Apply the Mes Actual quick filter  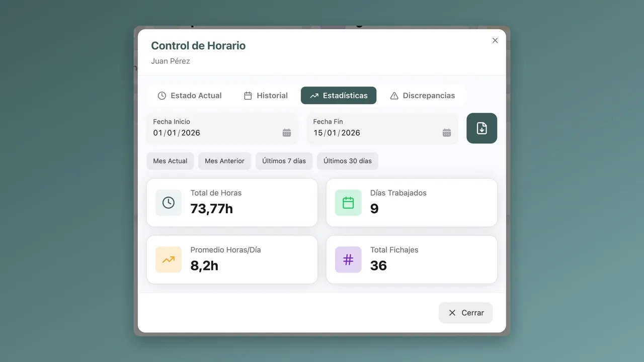pos(170,161)
